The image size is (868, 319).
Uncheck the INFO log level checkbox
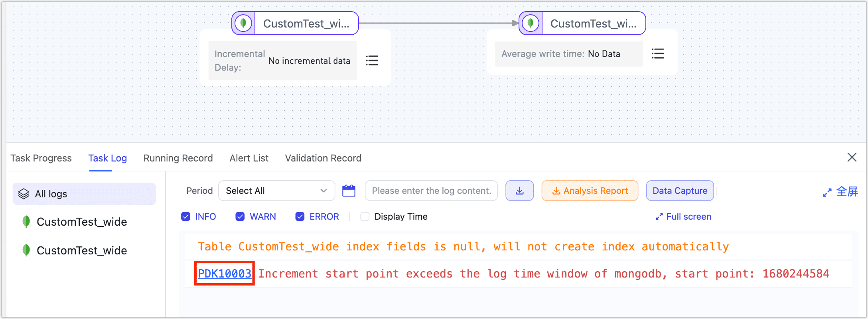[186, 217]
